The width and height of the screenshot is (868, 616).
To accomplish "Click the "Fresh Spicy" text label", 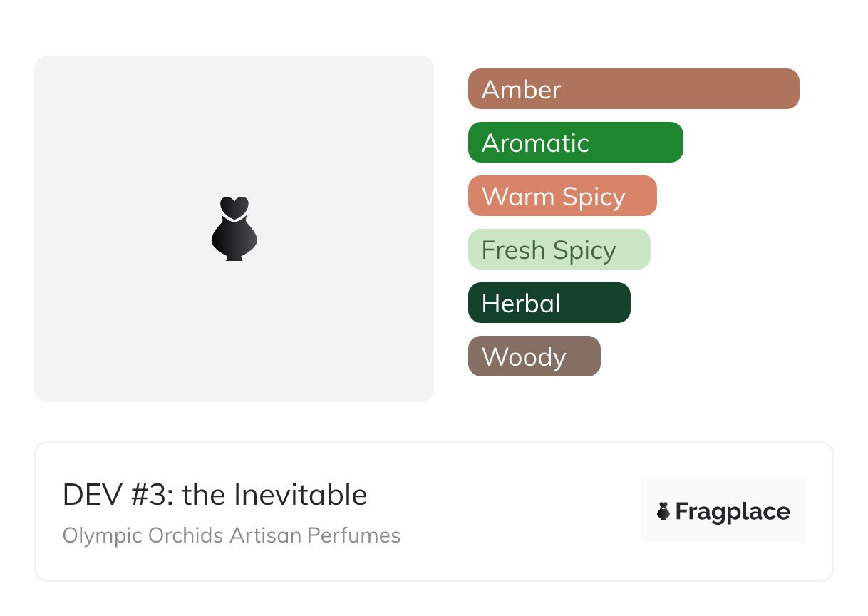I will (549, 250).
